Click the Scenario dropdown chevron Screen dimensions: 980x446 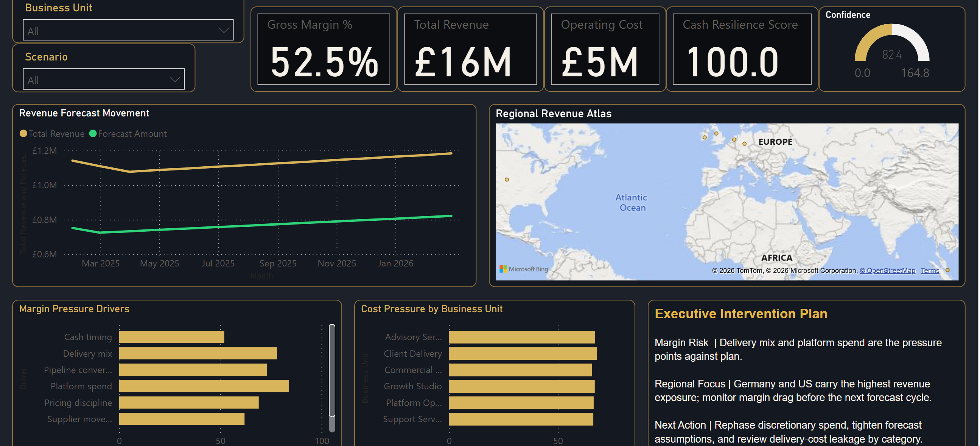coord(174,79)
